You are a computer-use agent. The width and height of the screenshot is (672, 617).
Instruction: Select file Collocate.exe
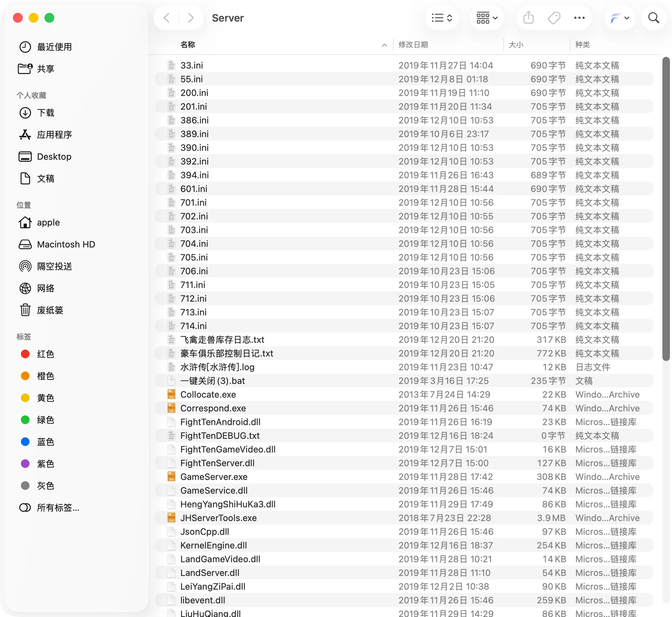[404, 395]
